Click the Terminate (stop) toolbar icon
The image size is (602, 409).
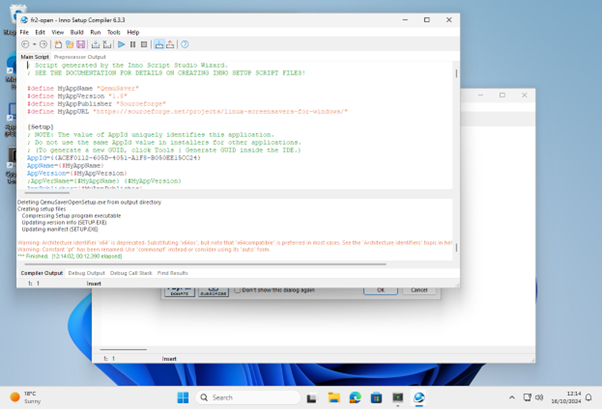click(x=144, y=44)
